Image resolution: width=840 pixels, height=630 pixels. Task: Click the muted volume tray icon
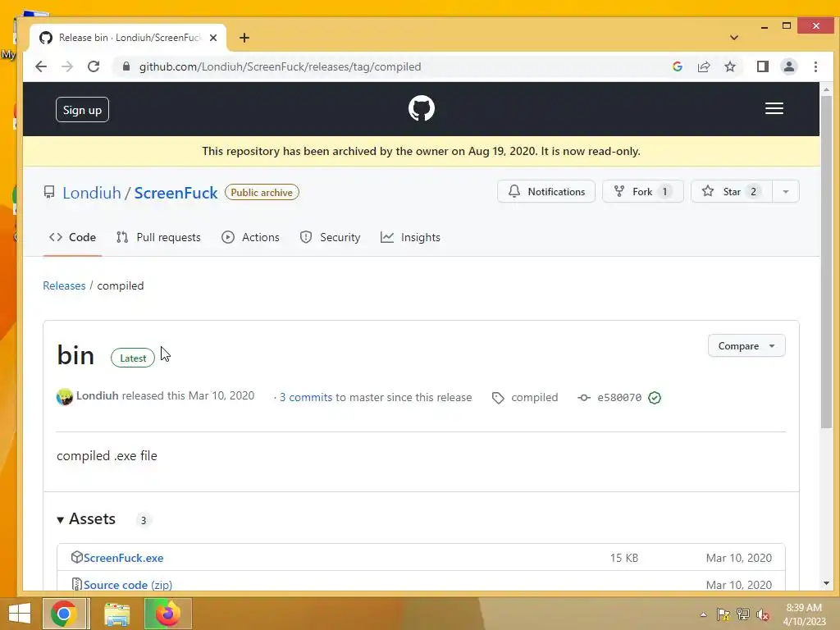tap(762, 614)
